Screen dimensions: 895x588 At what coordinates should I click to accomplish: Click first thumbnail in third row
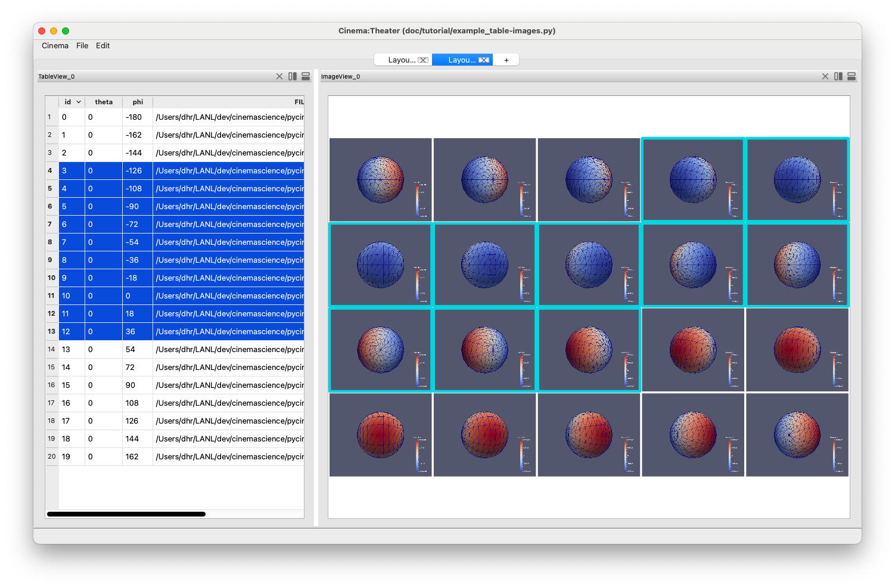[381, 350]
